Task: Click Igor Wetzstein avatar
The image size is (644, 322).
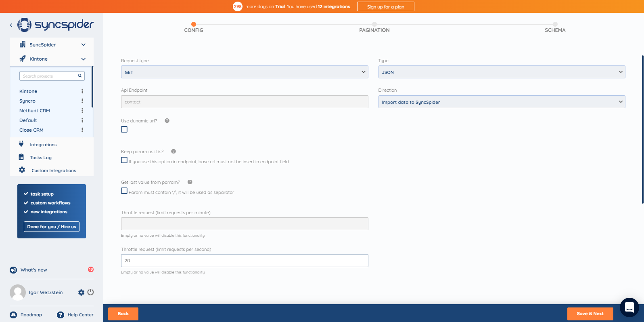Action: [x=18, y=293]
